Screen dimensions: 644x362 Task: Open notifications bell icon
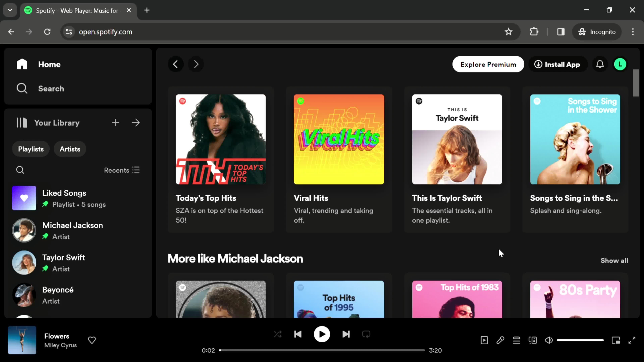point(600,64)
